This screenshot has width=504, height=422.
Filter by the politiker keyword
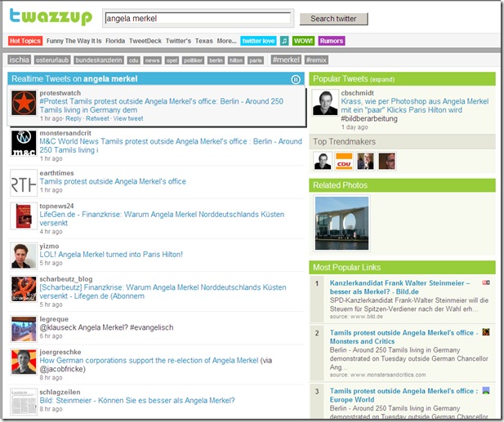tap(193, 60)
